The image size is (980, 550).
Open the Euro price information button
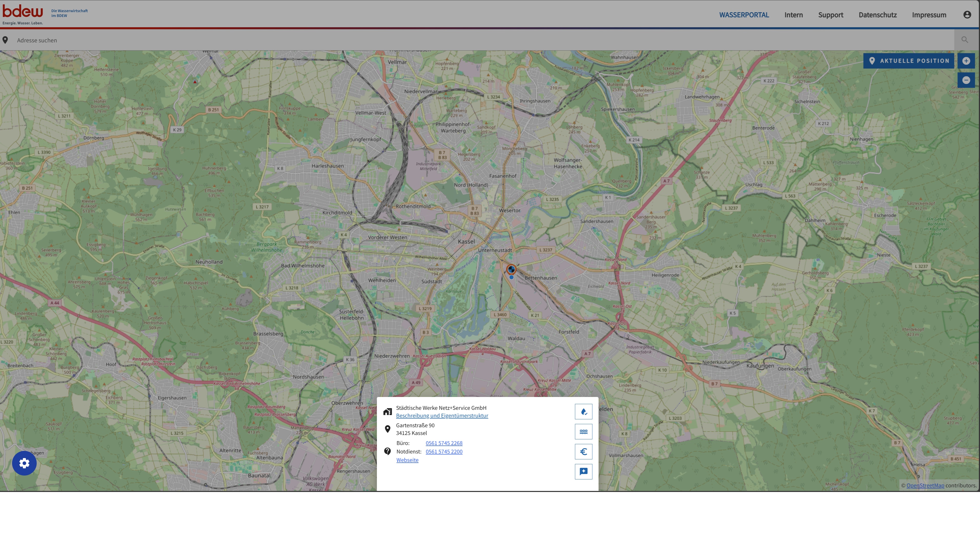coord(583,452)
